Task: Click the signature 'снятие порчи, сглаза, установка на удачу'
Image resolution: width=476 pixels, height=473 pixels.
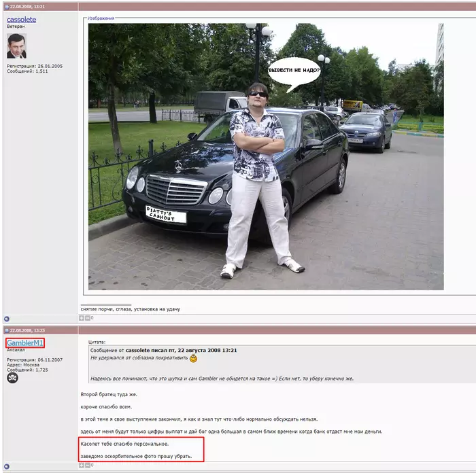Action: [x=131, y=309]
